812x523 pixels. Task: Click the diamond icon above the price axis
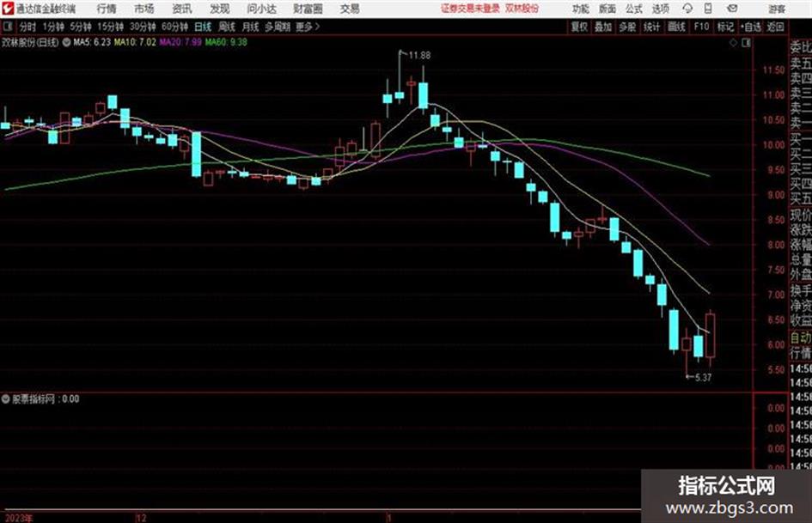(x=733, y=43)
